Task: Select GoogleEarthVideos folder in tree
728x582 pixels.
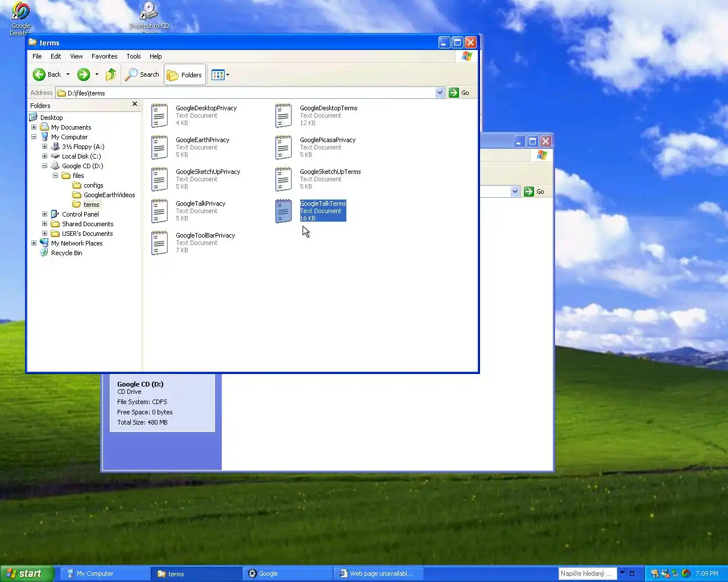Action: coord(109,195)
